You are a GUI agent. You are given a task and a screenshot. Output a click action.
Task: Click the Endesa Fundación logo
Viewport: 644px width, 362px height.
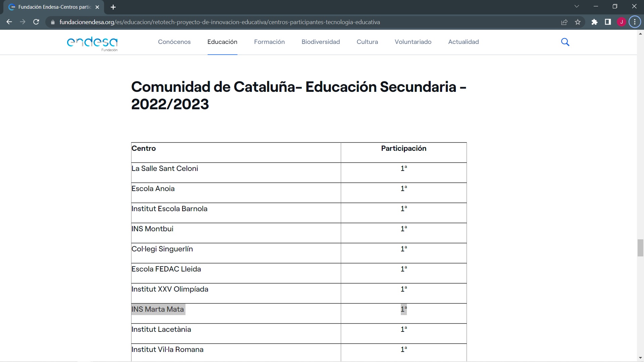(x=92, y=44)
